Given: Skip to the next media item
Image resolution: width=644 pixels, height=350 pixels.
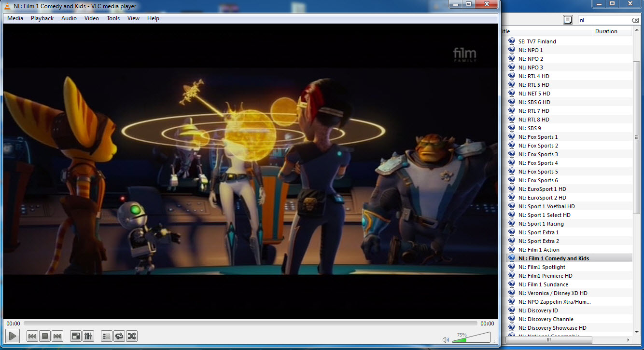Looking at the screenshot, I should tap(57, 336).
